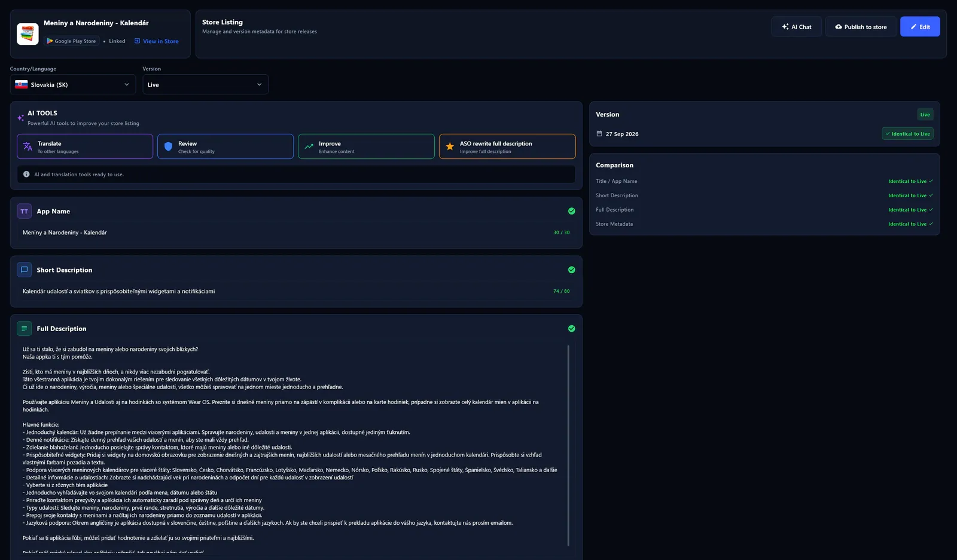Open the Country/Language dropdown showing Slovakia
Viewport: 957px width, 560px height.
coord(73,85)
